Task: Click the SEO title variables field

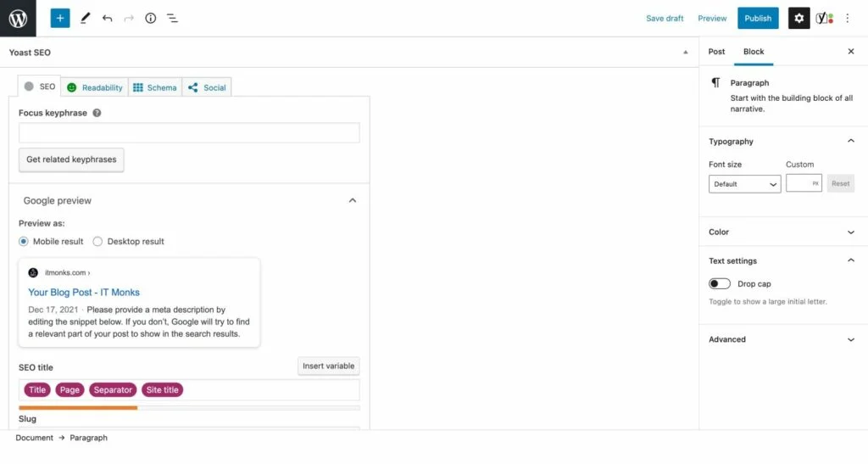Action: [189, 390]
